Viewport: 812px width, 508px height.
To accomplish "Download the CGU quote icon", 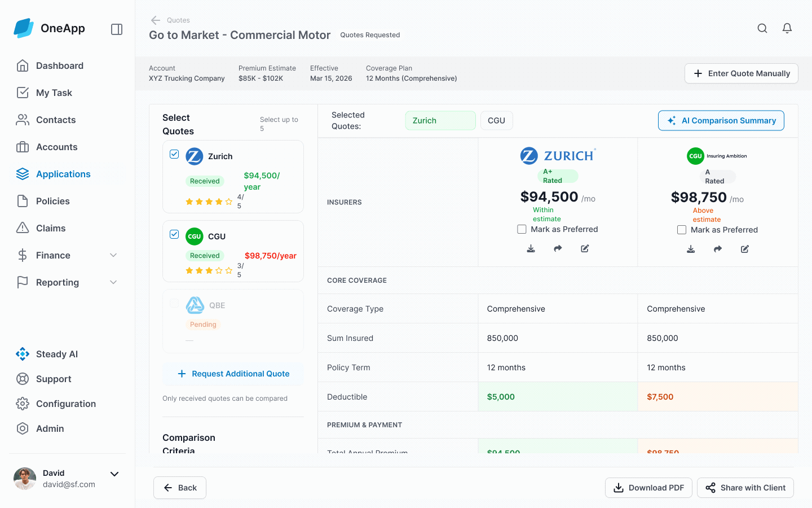I will point(691,249).
